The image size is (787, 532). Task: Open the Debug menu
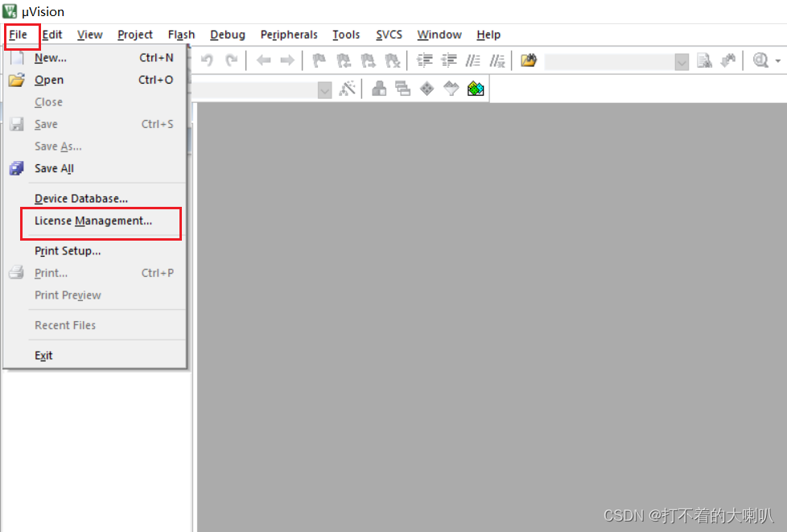(228, 35)
